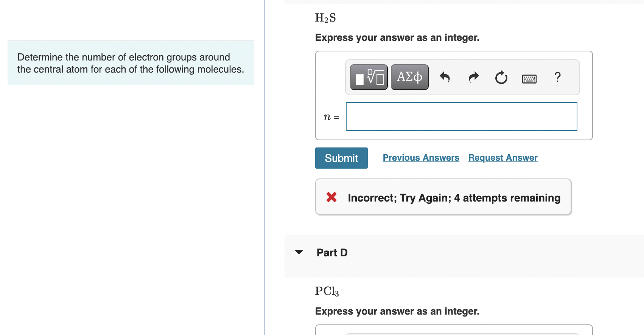
Task: Click the n = label beside the field
Action: click(331, 116)
